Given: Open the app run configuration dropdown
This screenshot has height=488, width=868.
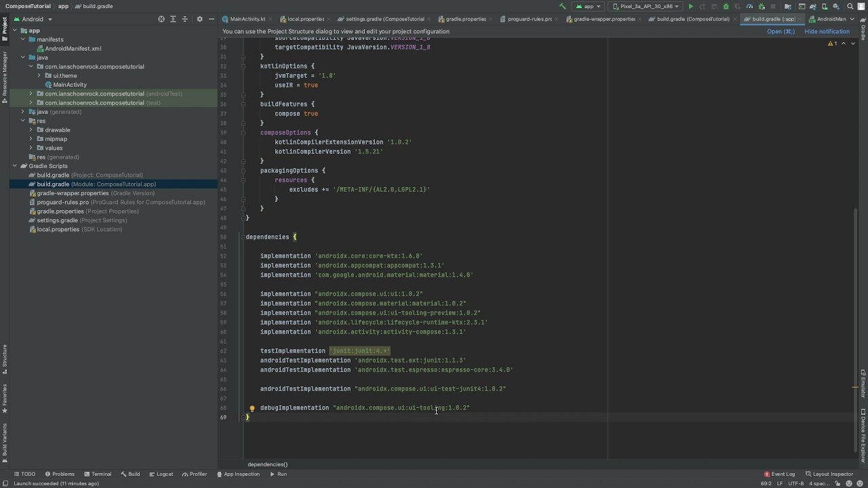Looking at the screenshot, I should [589, 6].
